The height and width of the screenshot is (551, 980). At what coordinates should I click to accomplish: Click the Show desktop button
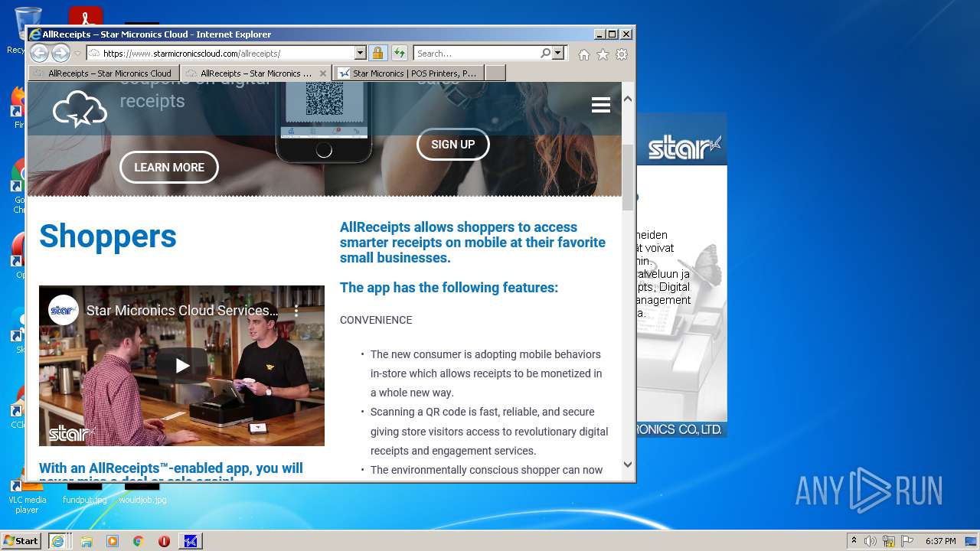tap(972, 541)
